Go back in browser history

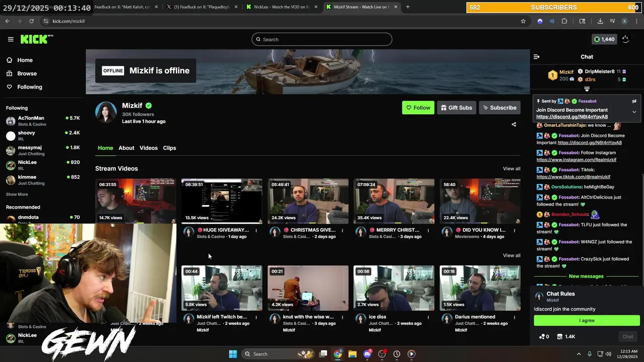(x=7, y=21)
